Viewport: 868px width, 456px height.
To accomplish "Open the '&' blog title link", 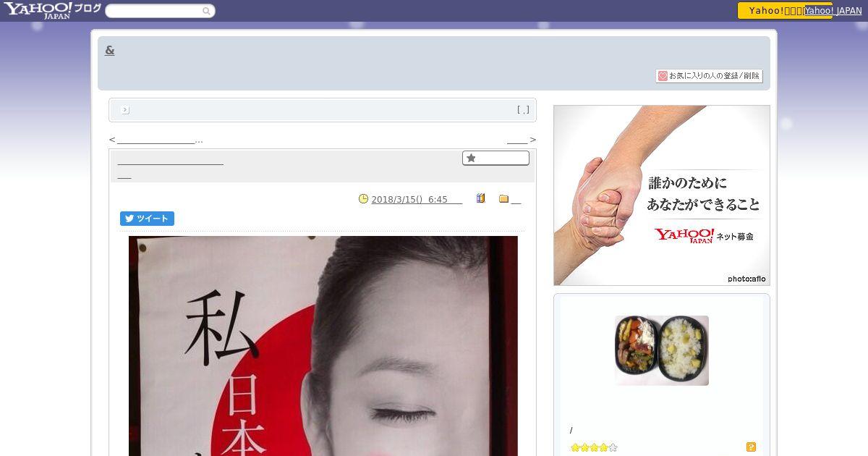I will pyautogui.click(x=110, y=50).
